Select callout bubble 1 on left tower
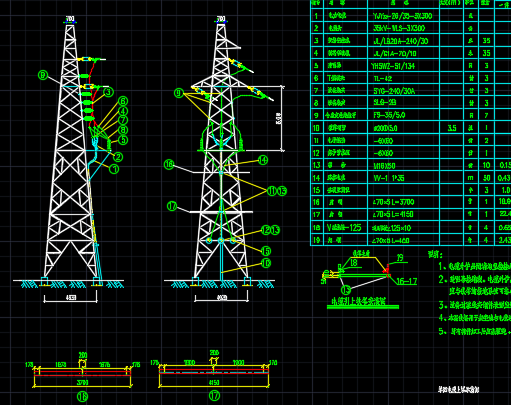 [114, 169]
